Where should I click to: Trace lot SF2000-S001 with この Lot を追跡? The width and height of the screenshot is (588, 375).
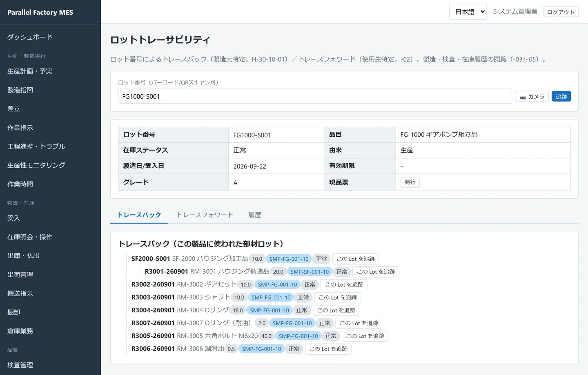[356, 259]
